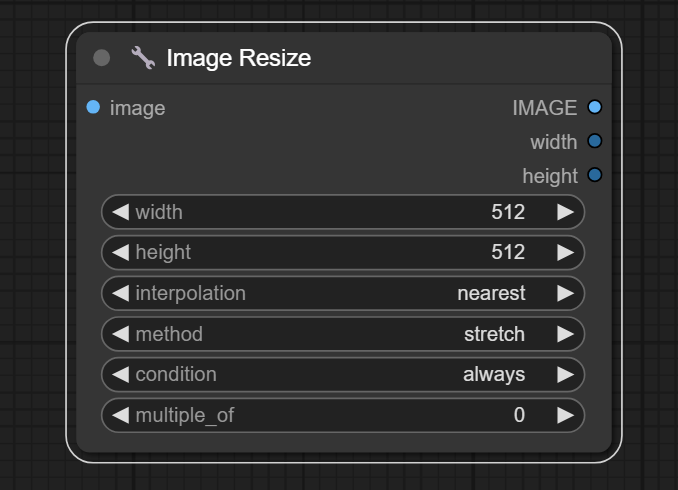Image resolution: width=678 pixels, height=490 pixels.
Task: Select previous method option with left arrow
Action: [120, 334]
